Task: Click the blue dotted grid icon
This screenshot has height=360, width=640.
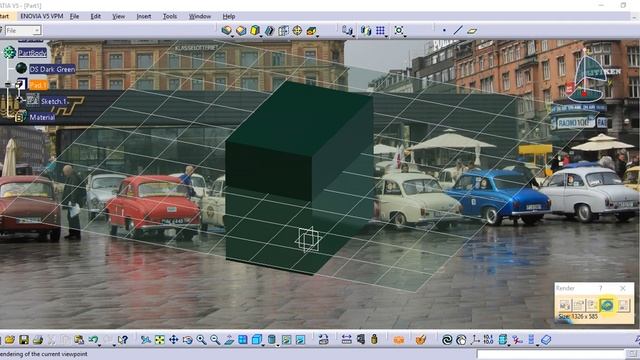Action: [x=380, y=30]
